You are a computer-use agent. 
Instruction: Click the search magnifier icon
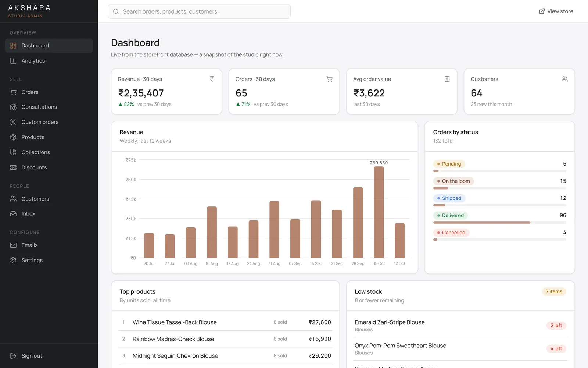[x=116, y=11]
